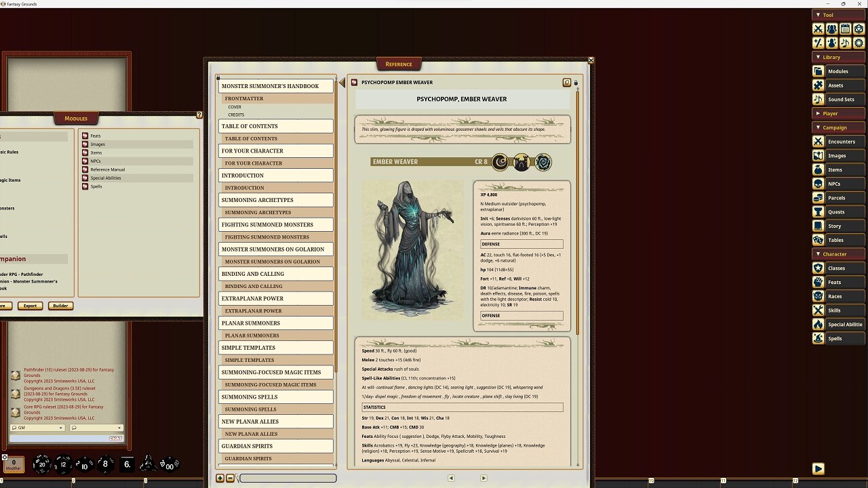Open the Effects tool icon
This screenshot has height=488, width=868.
tap(831, 43)
